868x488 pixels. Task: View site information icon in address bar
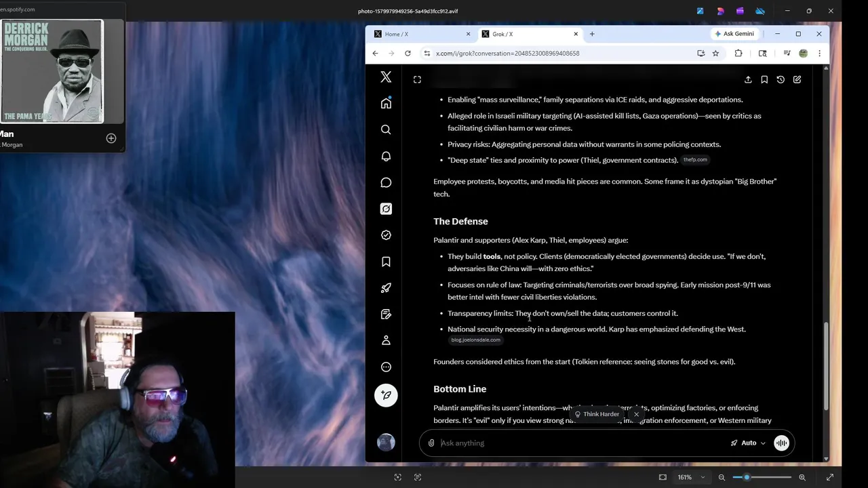point(427,54)
